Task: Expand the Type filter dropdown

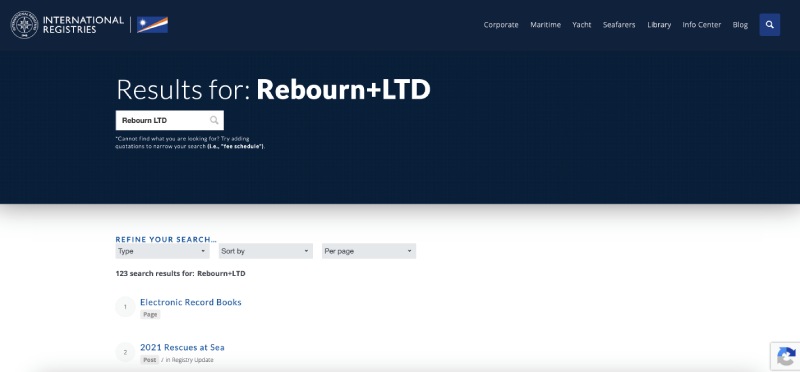Action: point(162,251)
